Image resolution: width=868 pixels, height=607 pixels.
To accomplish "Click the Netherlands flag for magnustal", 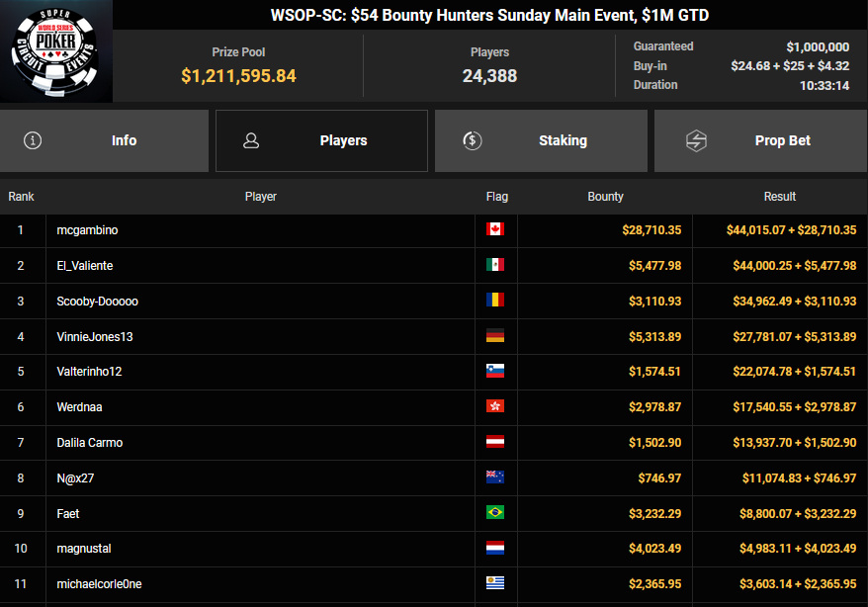I will (495, 549).
